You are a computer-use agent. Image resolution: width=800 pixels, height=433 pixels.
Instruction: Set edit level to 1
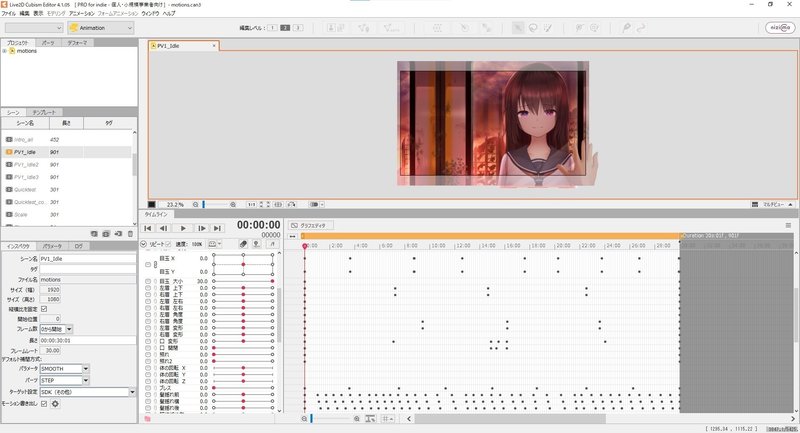click(272, 28)
